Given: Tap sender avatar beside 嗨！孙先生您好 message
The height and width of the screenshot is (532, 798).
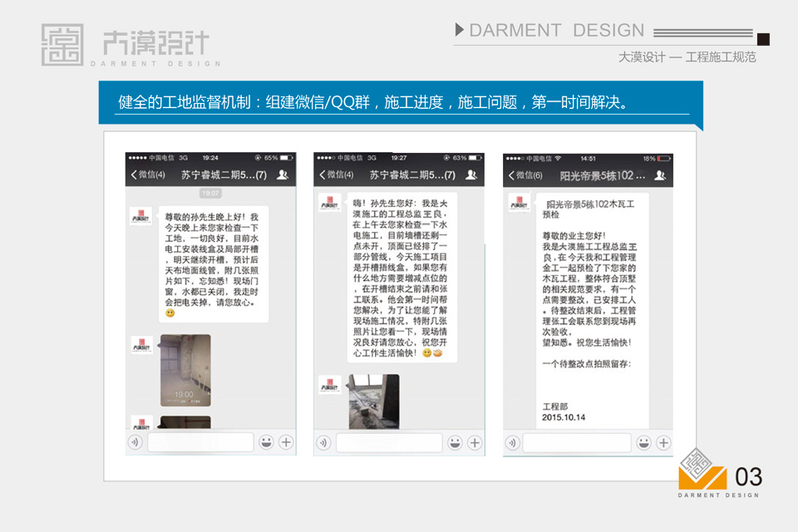Looking at the screenshot, I should click(329, 203).
